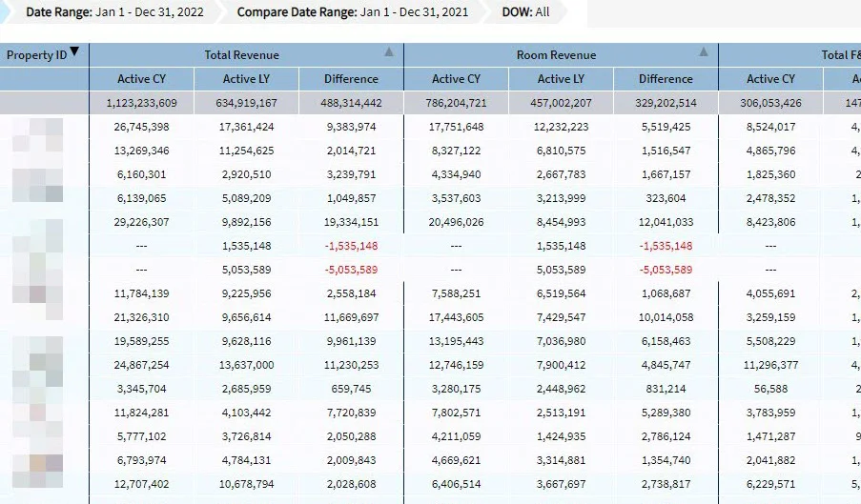Click Difference header under Room Revenue
Viewport: 861px width, 504px height.
(x=666, y=79)
